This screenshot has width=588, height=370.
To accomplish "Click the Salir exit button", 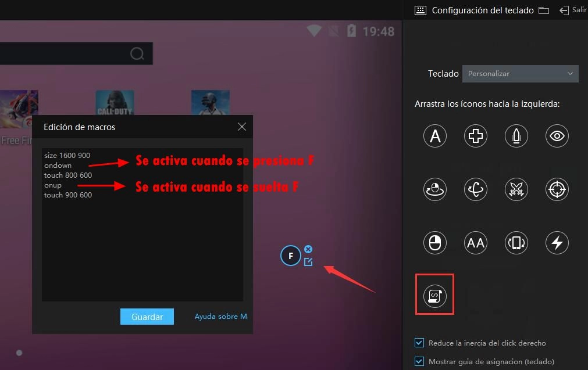I will 573,10.
